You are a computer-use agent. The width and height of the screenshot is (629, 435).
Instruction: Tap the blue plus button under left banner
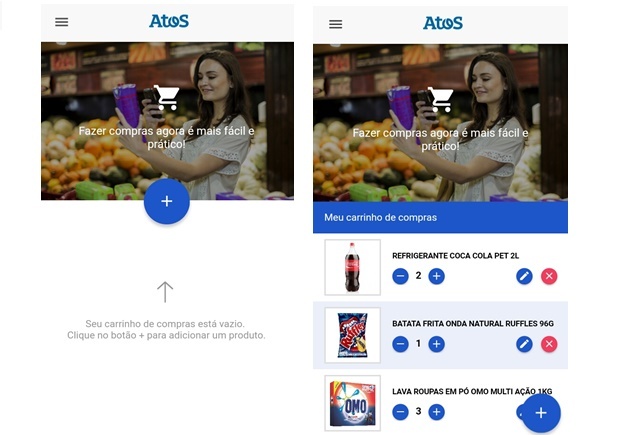pyautogui.click(x=166, y=201)
